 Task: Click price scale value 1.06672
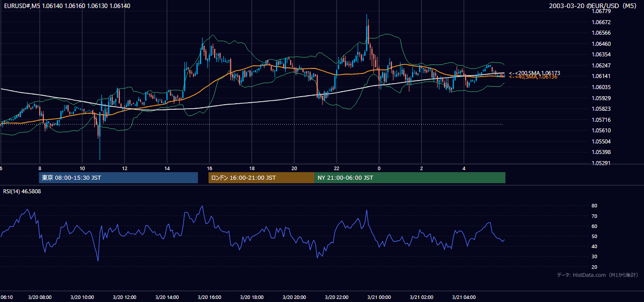[x=602, y=22]
